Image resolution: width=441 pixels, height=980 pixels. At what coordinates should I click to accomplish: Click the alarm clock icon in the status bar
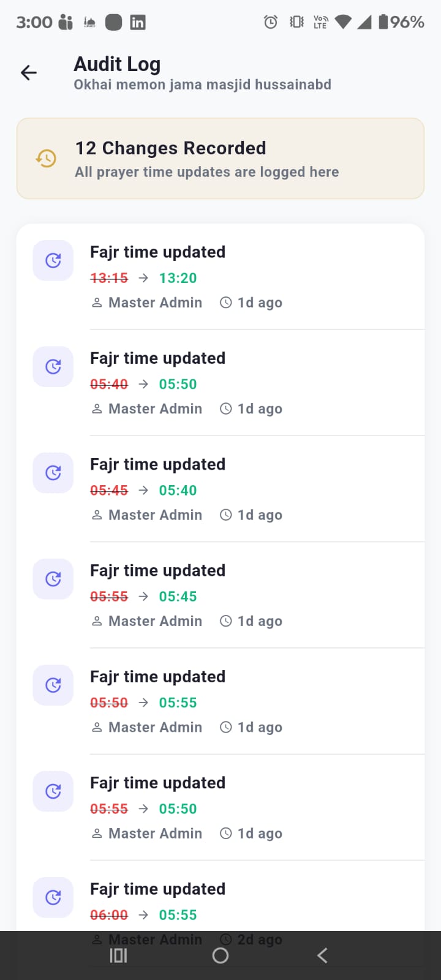(x=270, y=21)
